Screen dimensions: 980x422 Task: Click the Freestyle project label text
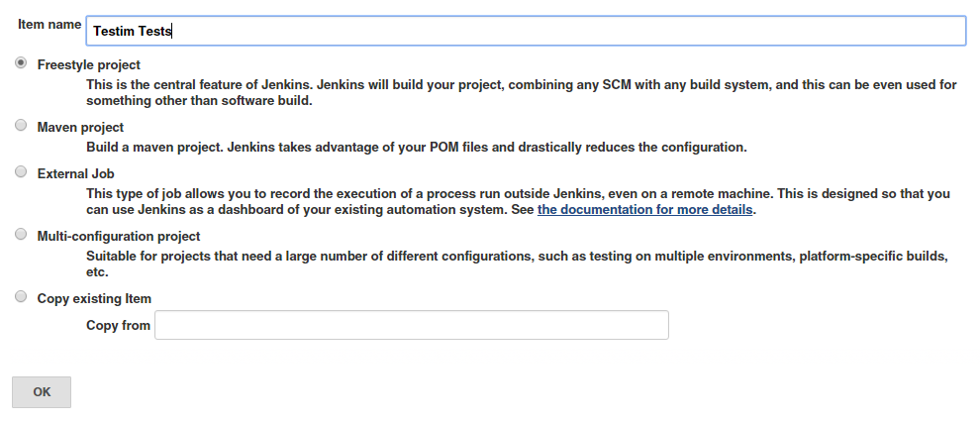pos(88,64)
